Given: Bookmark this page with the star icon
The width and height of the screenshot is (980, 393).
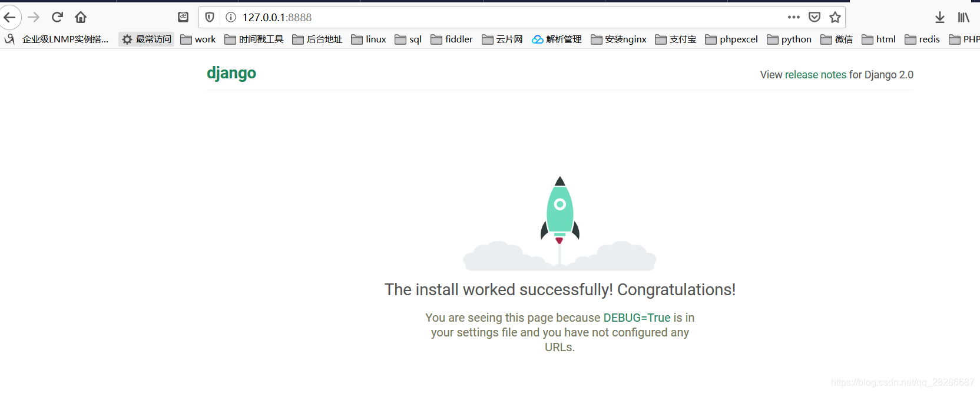Looking at the screenshot, I should 835,17.
